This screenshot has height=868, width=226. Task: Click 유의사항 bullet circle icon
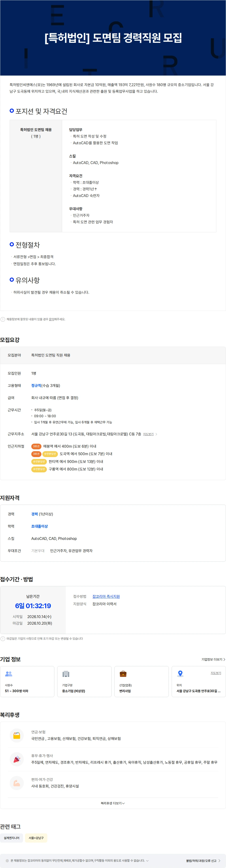pyautogui.click(x=12, y=280)
